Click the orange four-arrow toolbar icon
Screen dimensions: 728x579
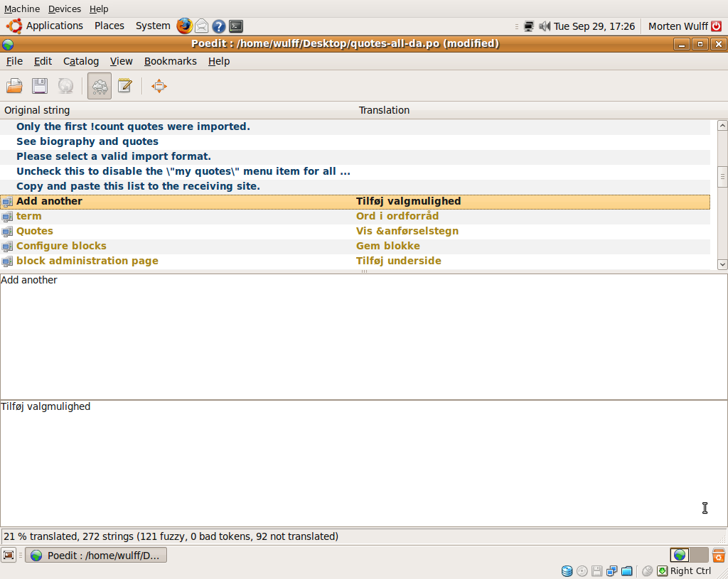coord(159,86)
